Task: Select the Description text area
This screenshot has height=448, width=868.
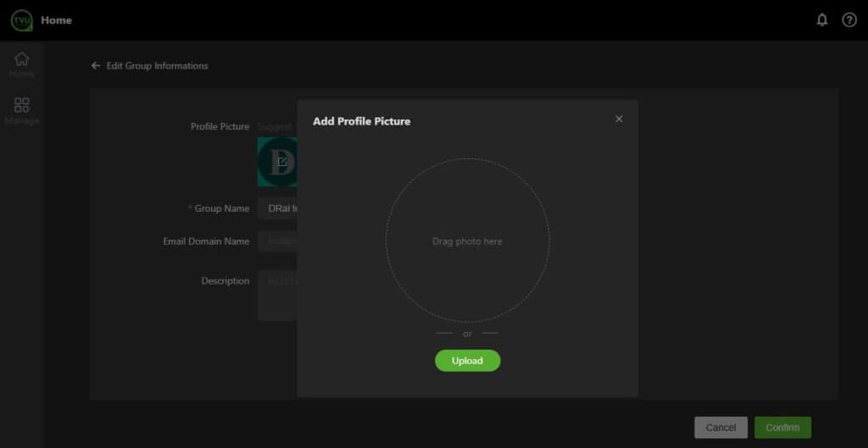Action: click(277, 295)
